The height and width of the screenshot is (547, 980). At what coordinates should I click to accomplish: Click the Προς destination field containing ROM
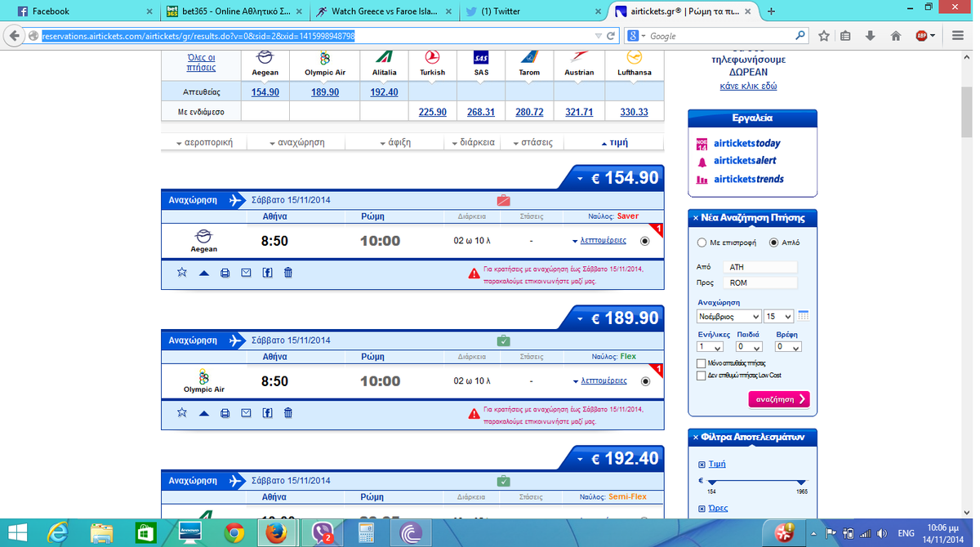[760, 282]
